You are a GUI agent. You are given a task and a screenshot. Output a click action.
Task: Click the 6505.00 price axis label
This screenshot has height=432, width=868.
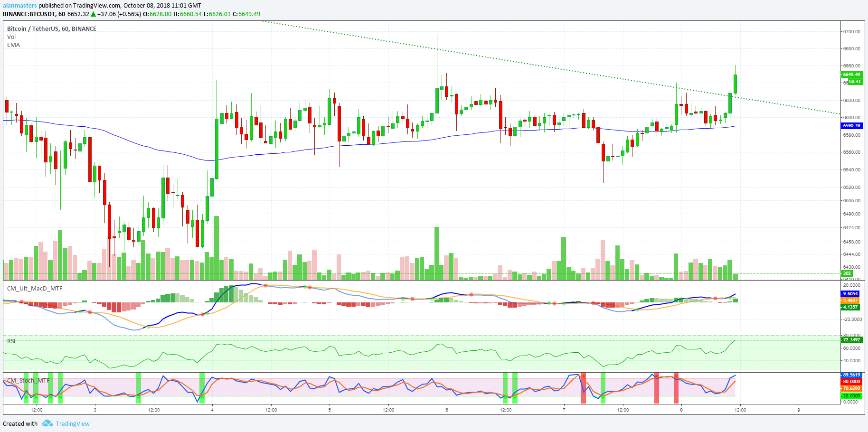pos(851,201)
